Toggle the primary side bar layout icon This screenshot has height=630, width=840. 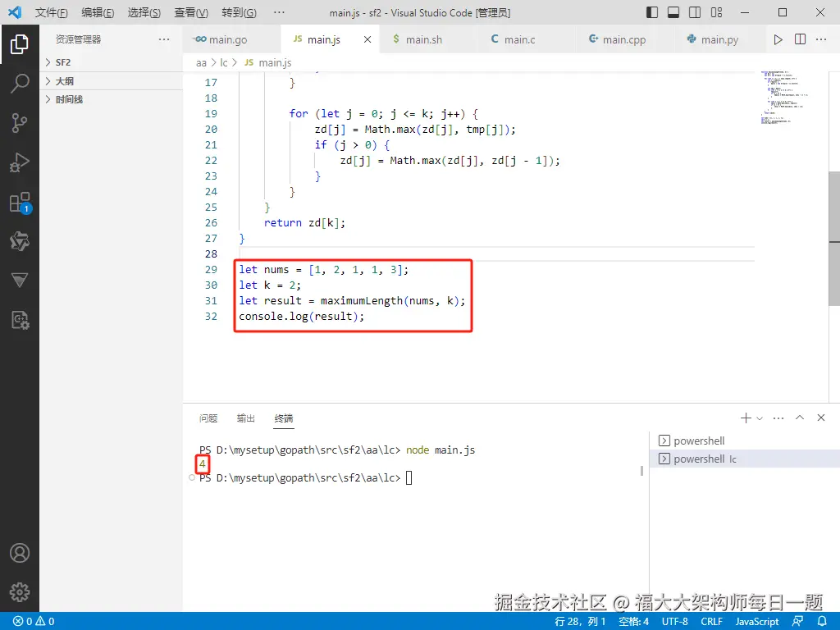coord(652,12)
